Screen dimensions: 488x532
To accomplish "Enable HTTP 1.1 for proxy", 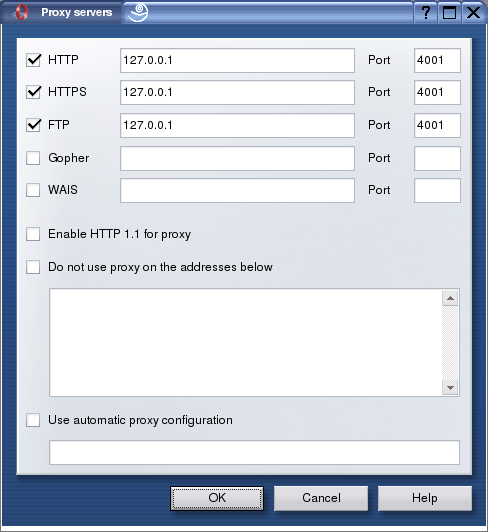I will point(33,234).
